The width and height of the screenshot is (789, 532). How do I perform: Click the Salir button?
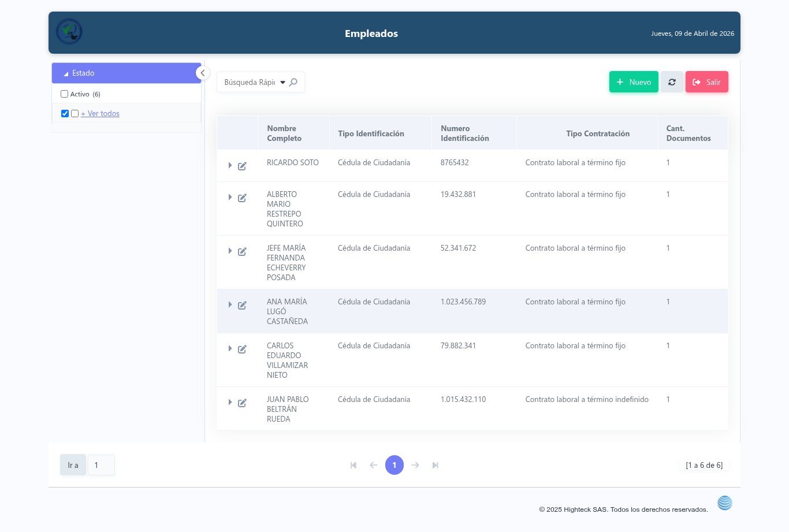tap(707, 82)
